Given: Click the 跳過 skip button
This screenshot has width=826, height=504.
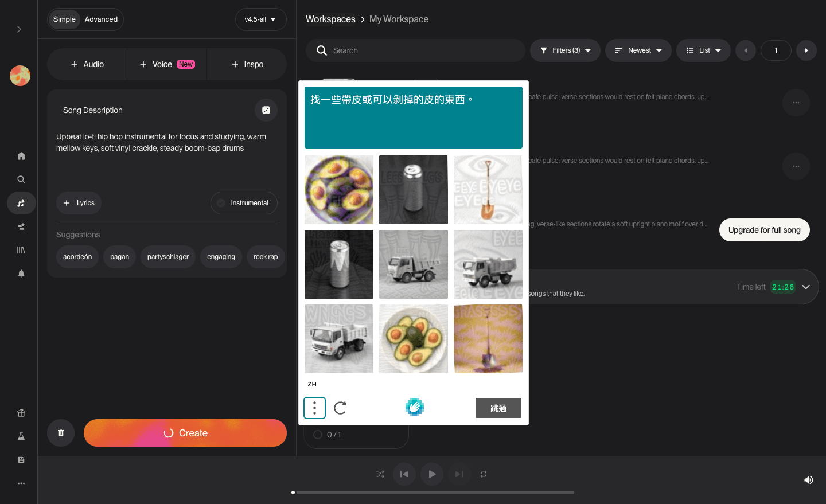Looking at the screenshot, I should pyautogui.click(x=498, y=408).
